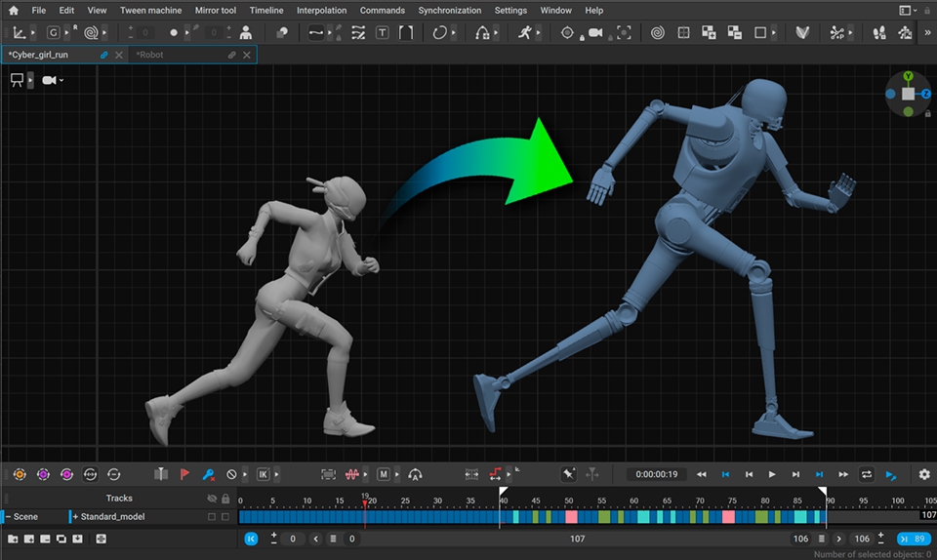This screenshot has height=560, width=937.
Task: Play the animation
Action: [772, 474]
